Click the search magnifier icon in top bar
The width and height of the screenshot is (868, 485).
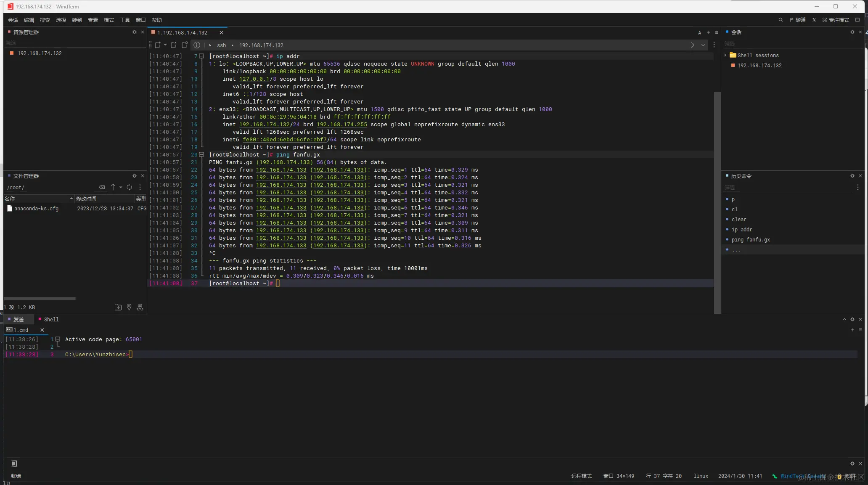point(781,20)
